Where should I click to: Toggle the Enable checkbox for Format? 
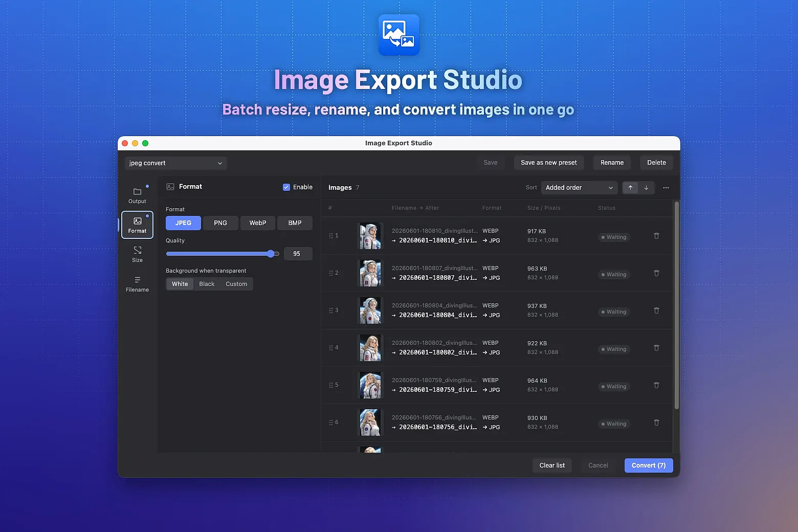(286, 187)
